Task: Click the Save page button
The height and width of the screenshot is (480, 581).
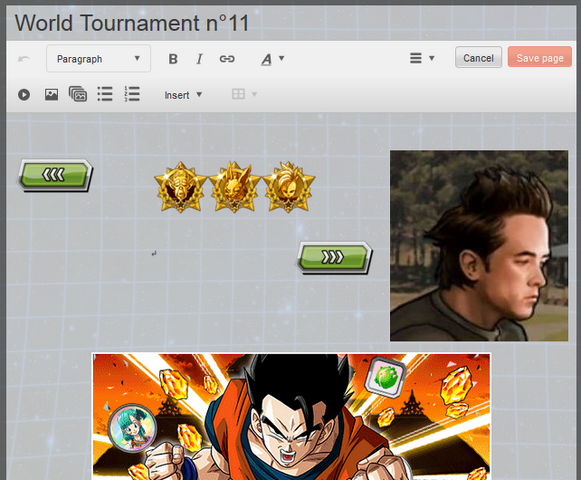Action: click(540, 57)
